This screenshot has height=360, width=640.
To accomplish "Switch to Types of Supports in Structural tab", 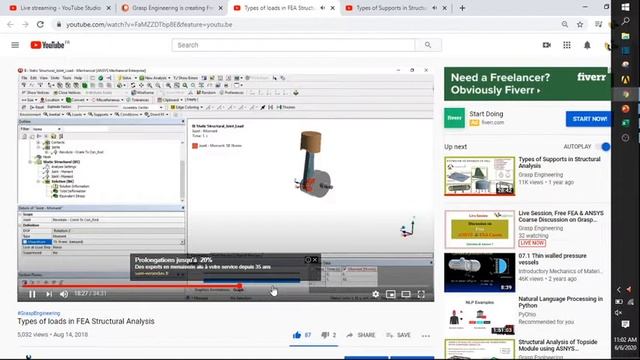I will tap(391, 8).
